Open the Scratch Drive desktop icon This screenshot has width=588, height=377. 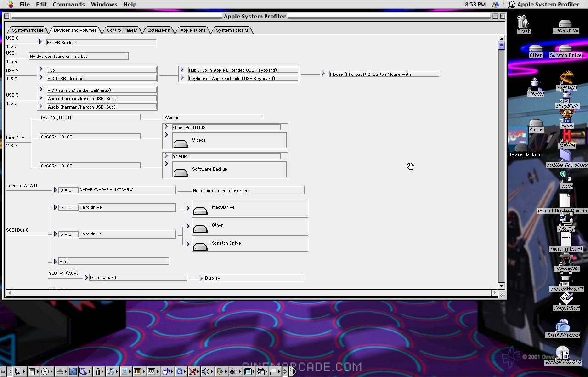point(565,48)
